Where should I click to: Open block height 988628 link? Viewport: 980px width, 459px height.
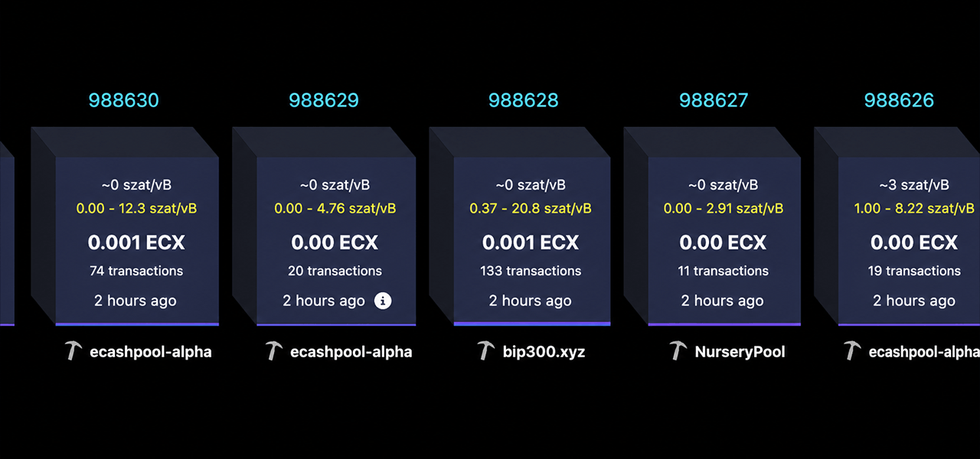pos(524,100)
